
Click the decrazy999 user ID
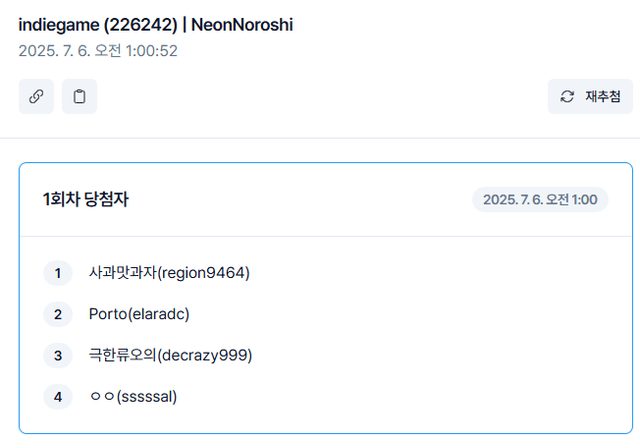pyautogui.click(x=205, y=355)
